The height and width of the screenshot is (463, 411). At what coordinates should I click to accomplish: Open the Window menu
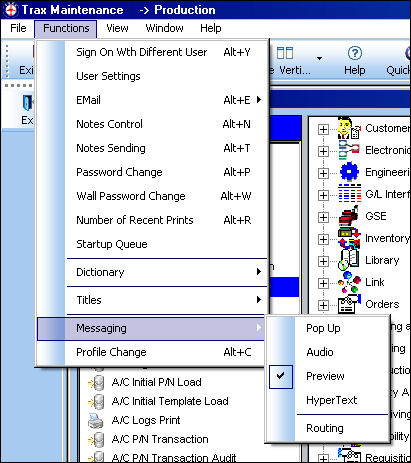164,28
